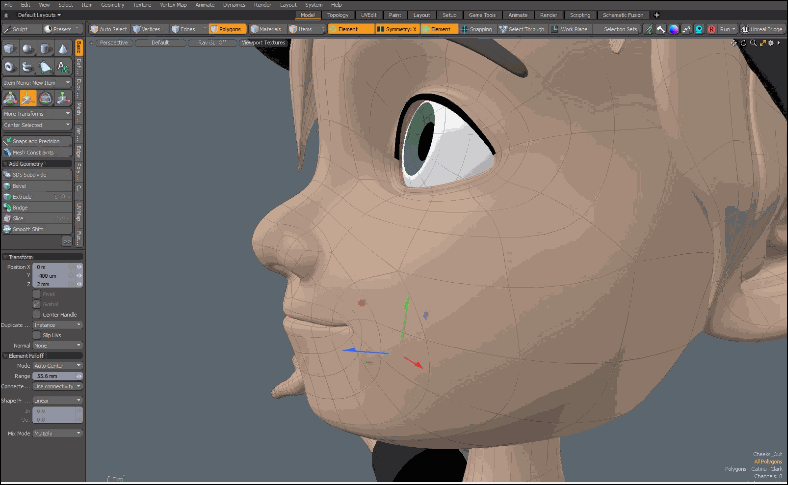The height and width of the screenshot is (485, 788).
Task: Open the Mix Mode dropdown
Action: [x=58, y=433]
